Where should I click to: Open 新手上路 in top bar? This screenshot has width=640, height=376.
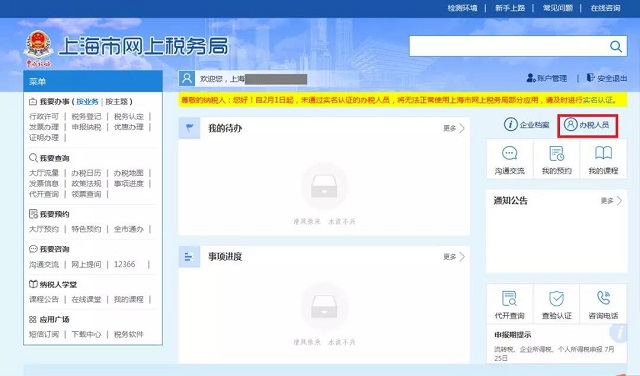pos(510,8)
